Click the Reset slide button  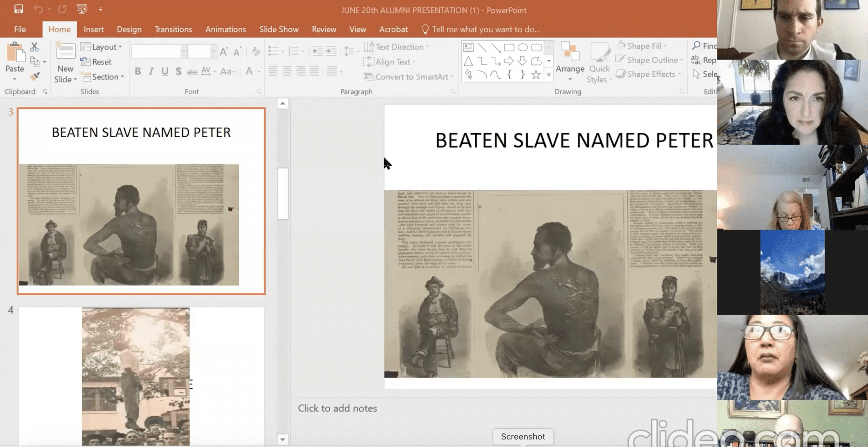click(x=96, y=62)
